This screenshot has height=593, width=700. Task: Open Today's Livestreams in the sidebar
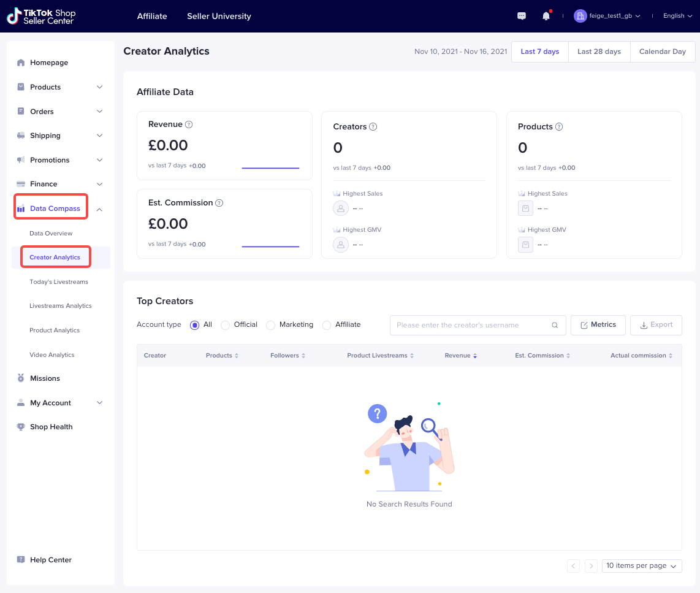tap(59, 282)
